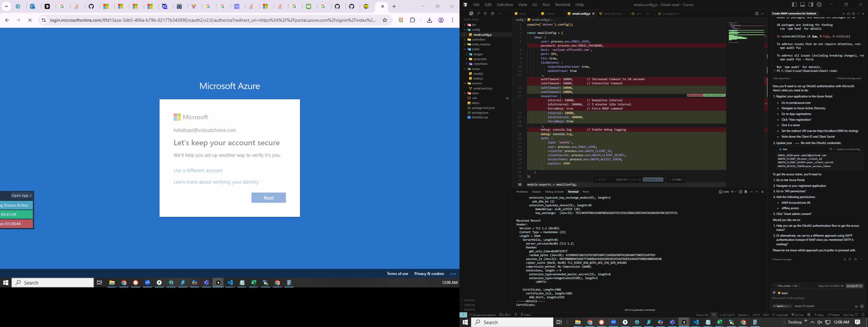The width and height of the screenshot is (868, 327).
Task: Click the Next button on Microsoft sign-in
Action: pyautogui.click(x=269, y=198)
